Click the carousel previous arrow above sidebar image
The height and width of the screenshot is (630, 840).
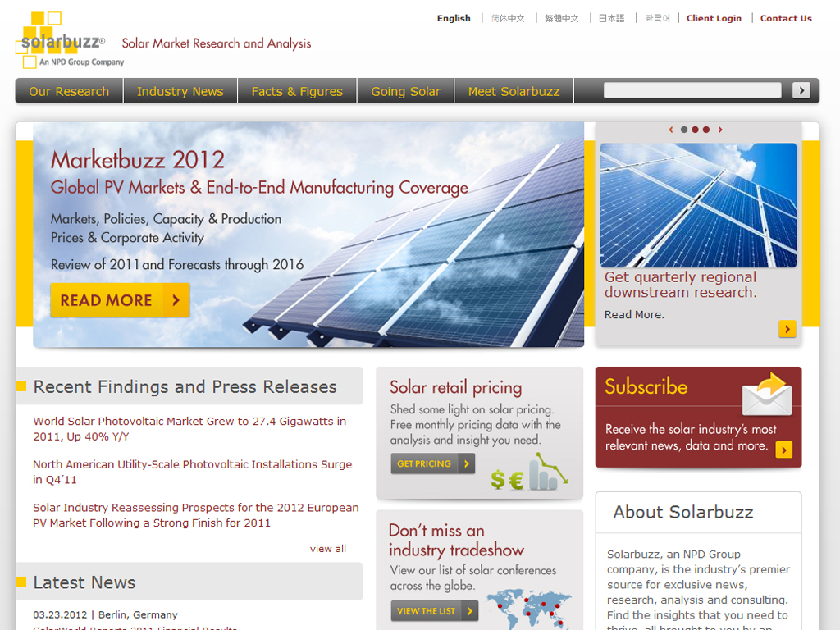(671, 129)
